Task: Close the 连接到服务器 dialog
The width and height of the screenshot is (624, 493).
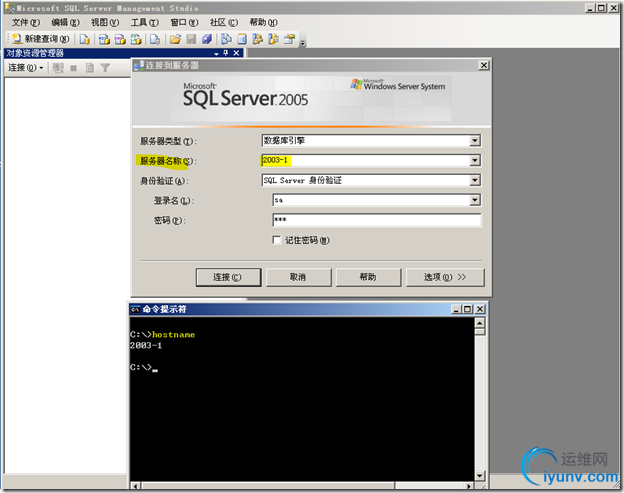Action: [484, 65]
